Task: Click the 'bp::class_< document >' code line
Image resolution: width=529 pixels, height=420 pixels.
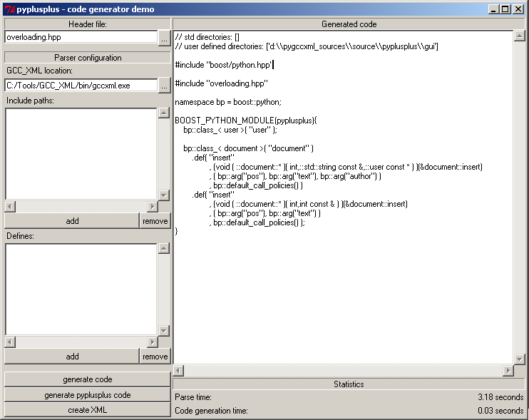Action: 248,148
